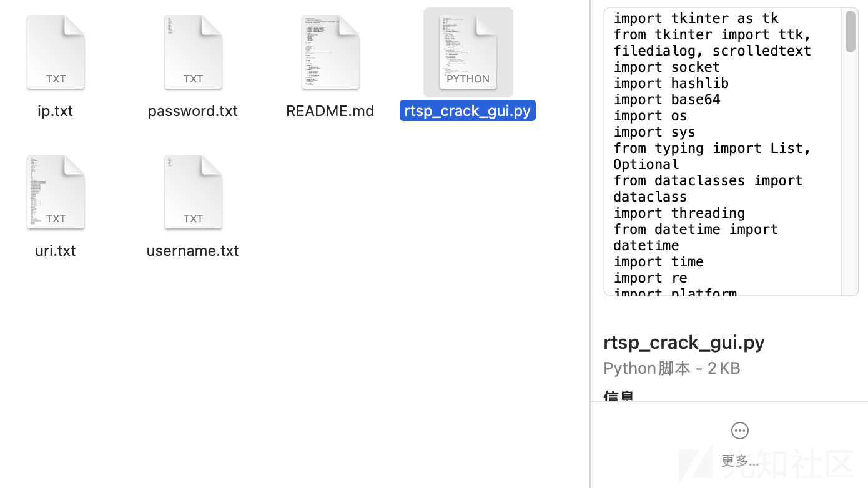Screen dimensions: 868x488
Task: Click the highlighted rtsp_crack_gui.py filename label
Action: point(468,110)
